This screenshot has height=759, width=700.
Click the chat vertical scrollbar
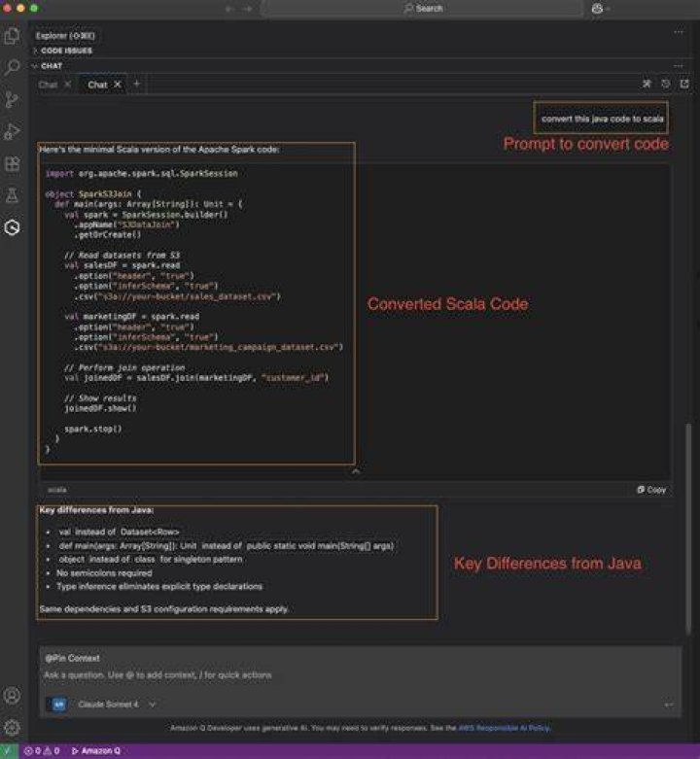(688, 528)
